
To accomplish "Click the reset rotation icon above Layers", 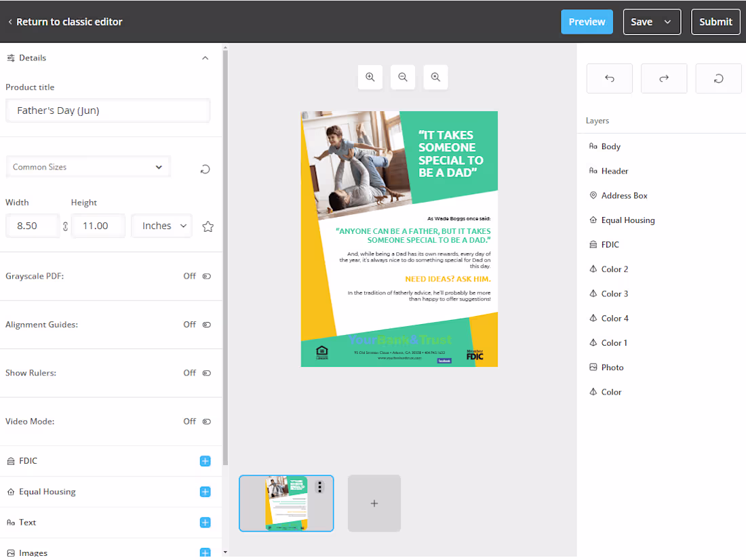I will point(718,78).
